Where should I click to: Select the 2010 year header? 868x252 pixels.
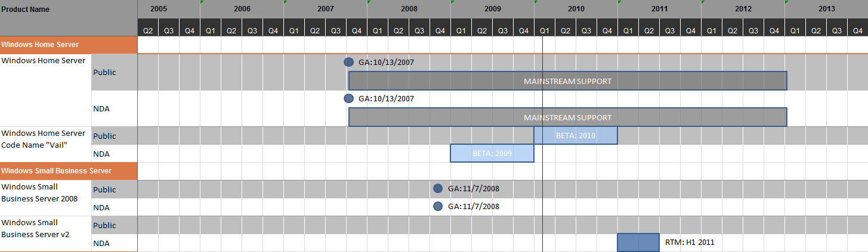click(x=576, y=9)
